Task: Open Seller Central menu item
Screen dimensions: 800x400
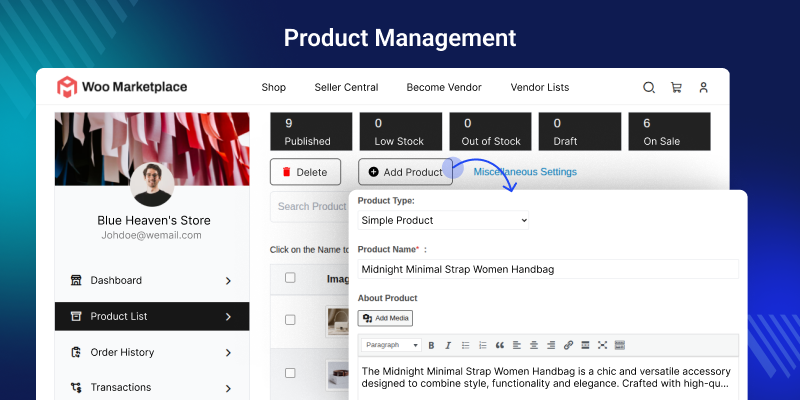Action: click(x=346, y=87)
